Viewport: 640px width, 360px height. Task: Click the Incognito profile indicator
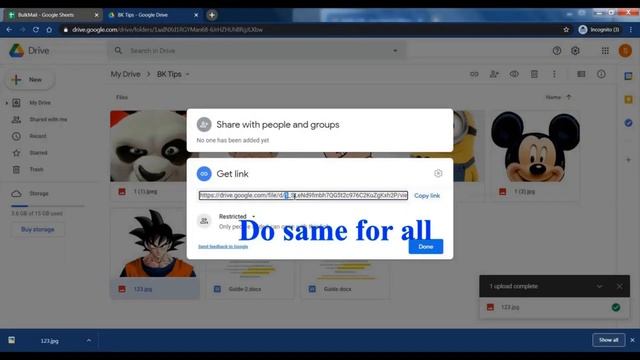pos(599,29)
